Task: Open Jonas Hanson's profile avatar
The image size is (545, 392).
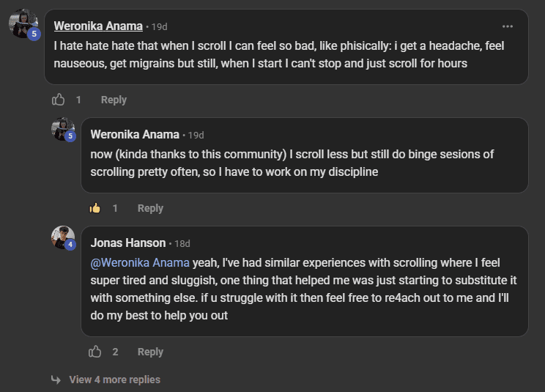Action: (62, 237)
